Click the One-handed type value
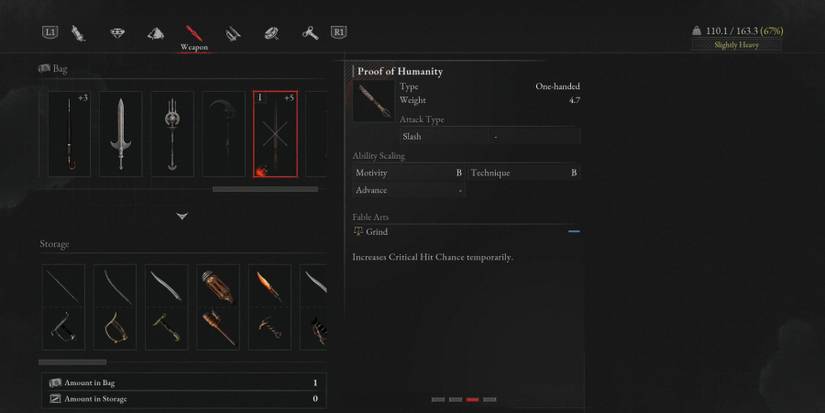The image size is (825, 413). 558,86
